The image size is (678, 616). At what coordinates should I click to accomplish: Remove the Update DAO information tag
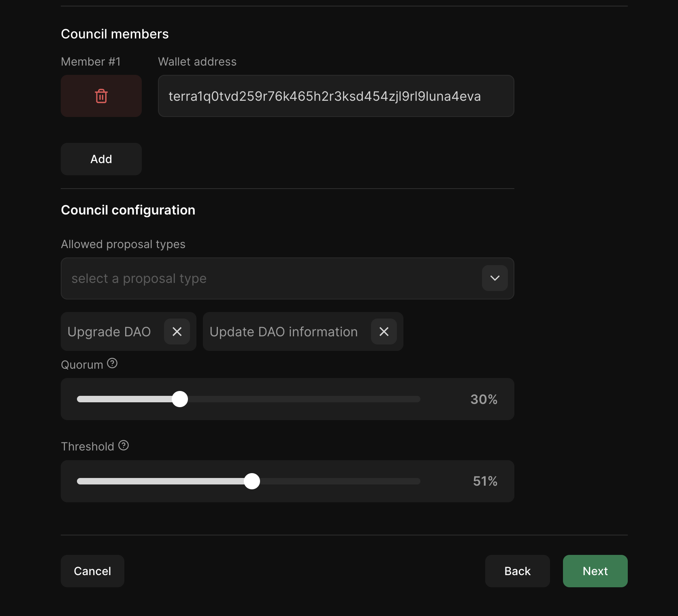click(384, 331)
